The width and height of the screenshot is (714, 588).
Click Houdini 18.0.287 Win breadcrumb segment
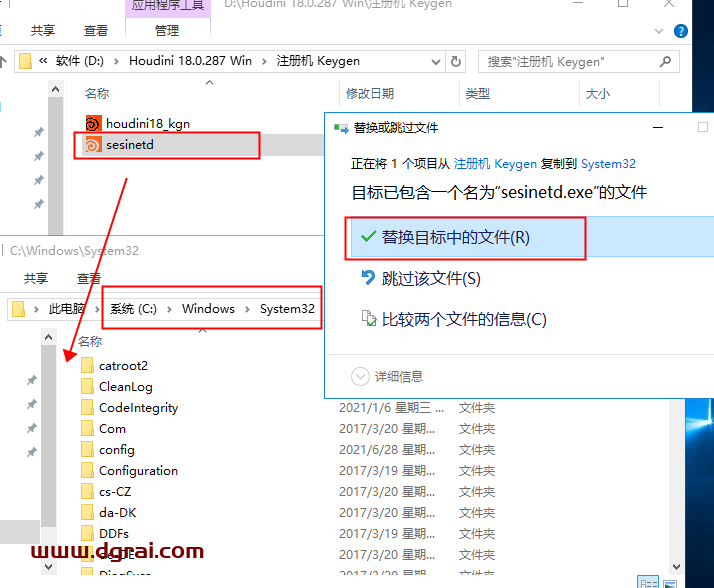pyautogui.click(x=190, y=61)
